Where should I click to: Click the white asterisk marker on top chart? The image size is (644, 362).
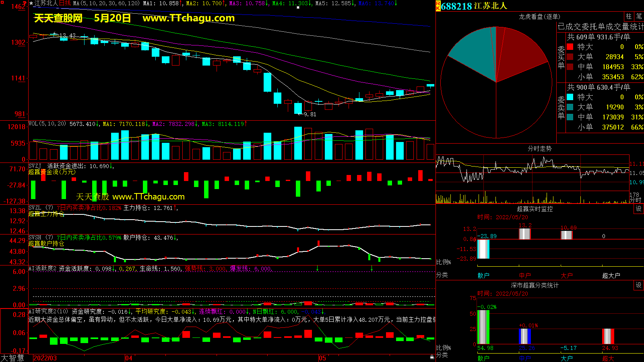[x=298, y=7]
